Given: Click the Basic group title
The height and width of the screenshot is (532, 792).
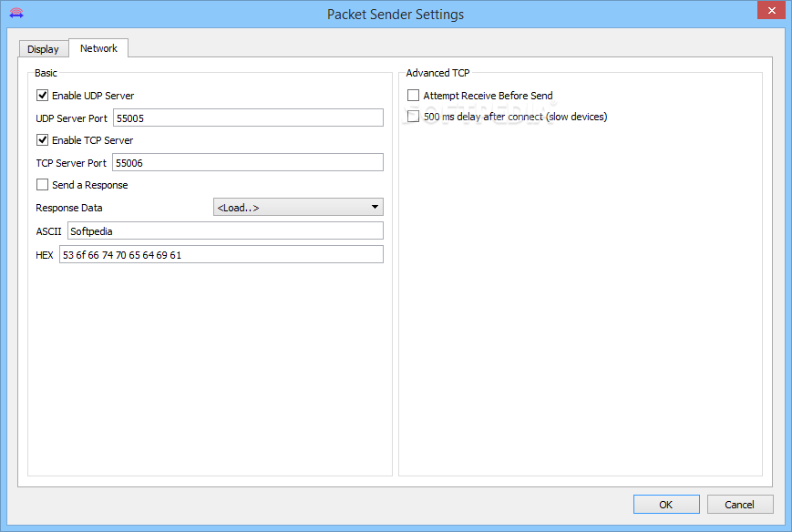Looking at the screenshot, I should 46,73.
